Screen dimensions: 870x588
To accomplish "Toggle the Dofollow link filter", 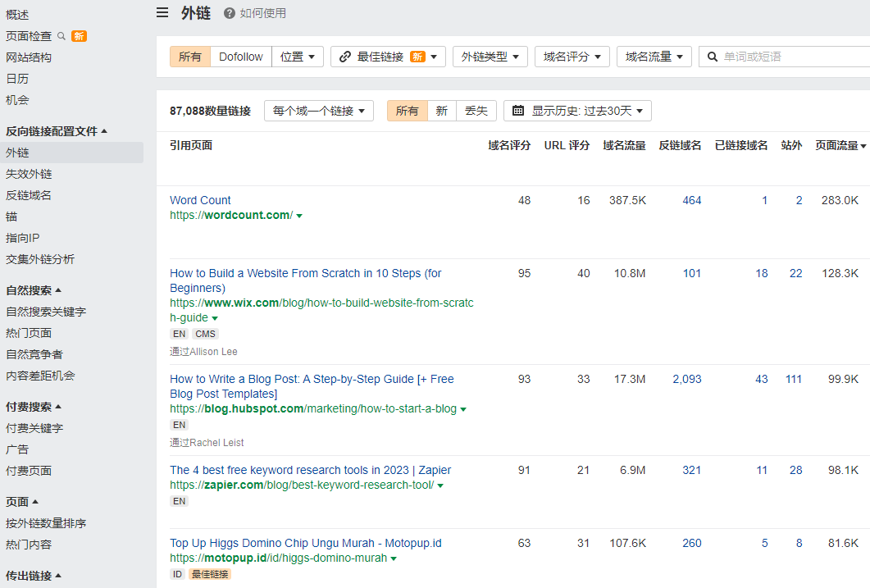I will [x=241, y=57].
